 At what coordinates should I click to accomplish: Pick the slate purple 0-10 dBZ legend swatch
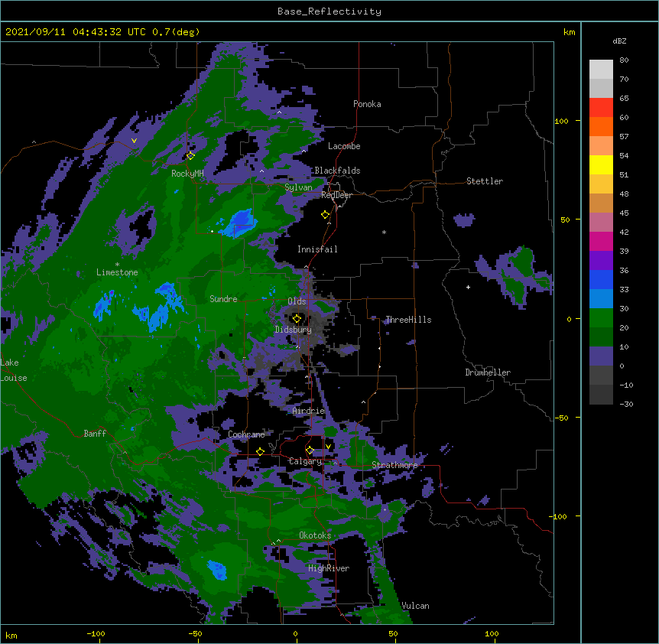(601, 356)
